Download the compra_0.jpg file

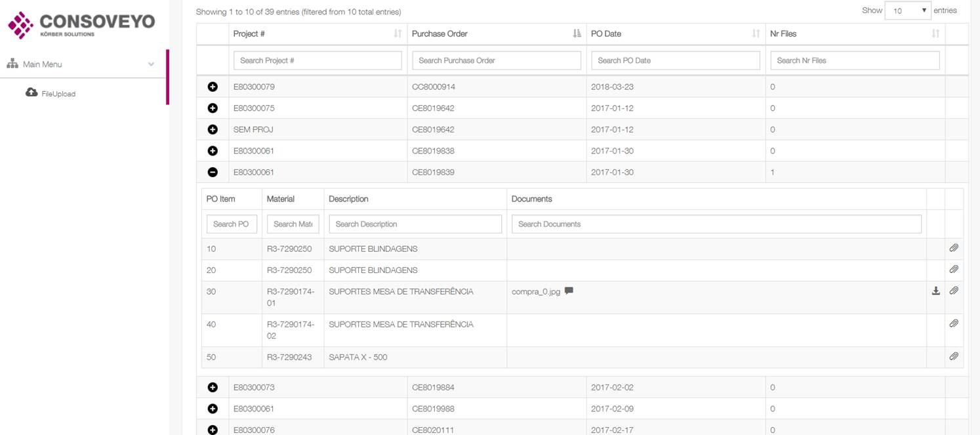935,291
